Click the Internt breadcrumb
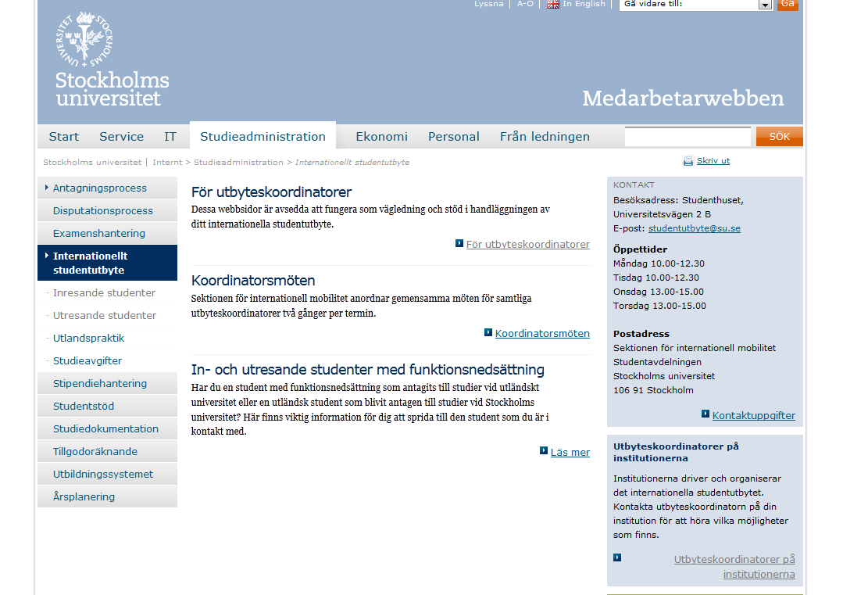The image size is (868, 595). tap(167, 163)
